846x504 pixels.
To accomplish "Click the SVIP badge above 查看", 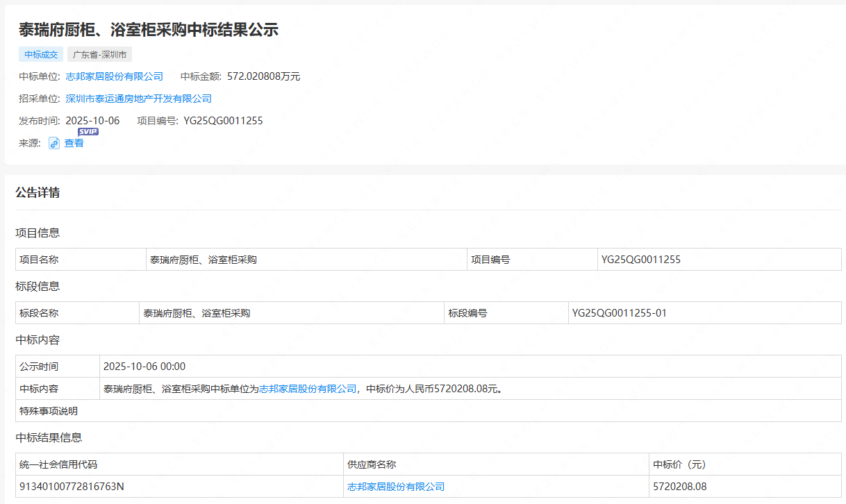I will (88, 132).
